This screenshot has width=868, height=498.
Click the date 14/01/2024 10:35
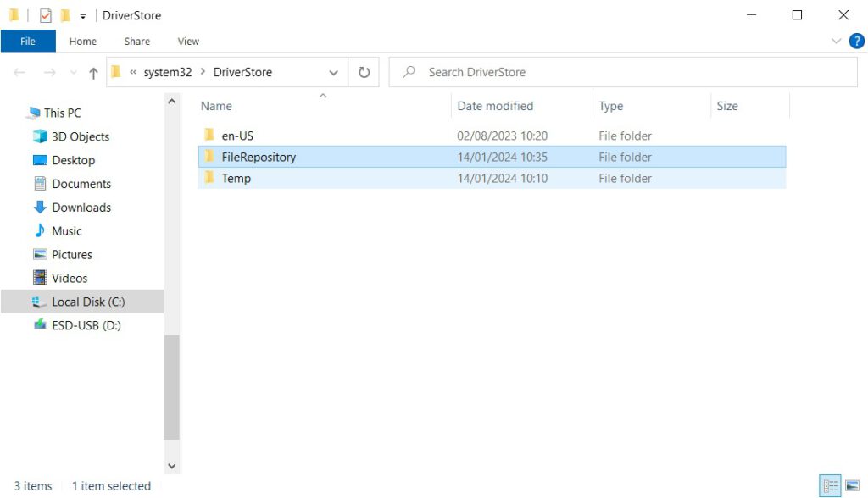[502, 158]
